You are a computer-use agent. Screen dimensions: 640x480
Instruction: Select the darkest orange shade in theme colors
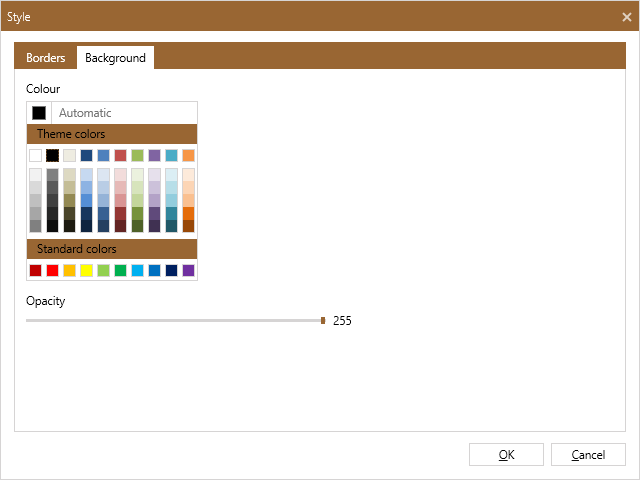tap(189, 226)
